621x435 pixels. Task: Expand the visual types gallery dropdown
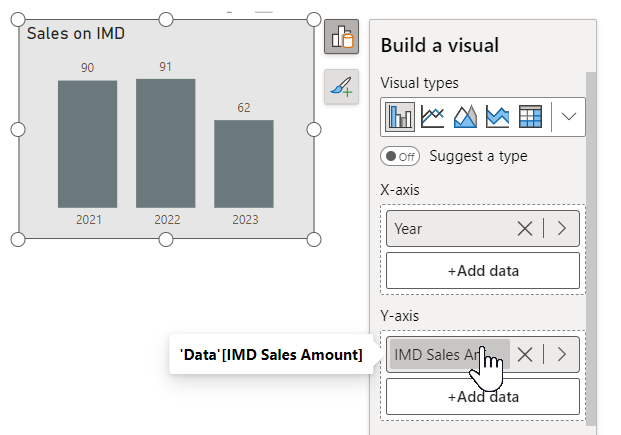(569, 117)
